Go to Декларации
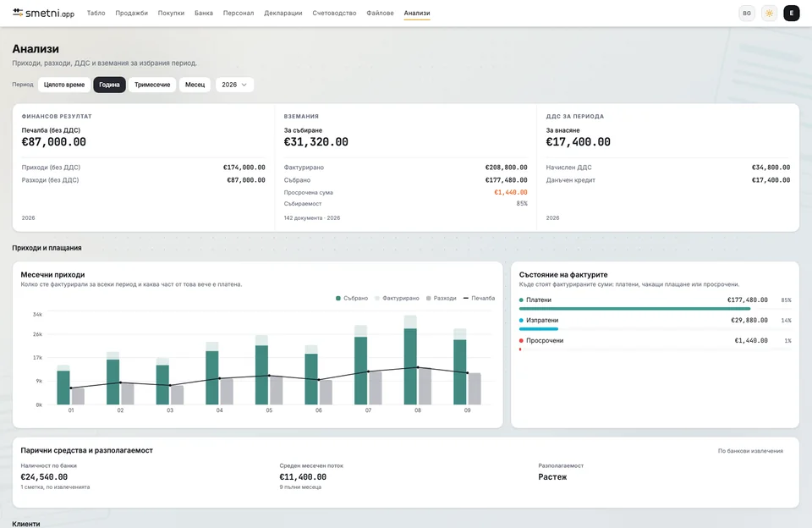This screenshot has width=812, height=528. click(283, 13)
